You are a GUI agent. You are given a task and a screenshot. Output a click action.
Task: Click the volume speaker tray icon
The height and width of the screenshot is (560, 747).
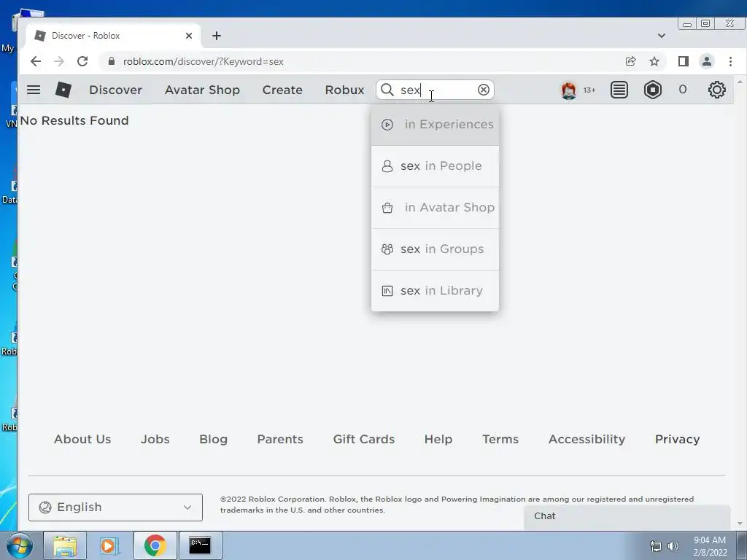(673, 545)
